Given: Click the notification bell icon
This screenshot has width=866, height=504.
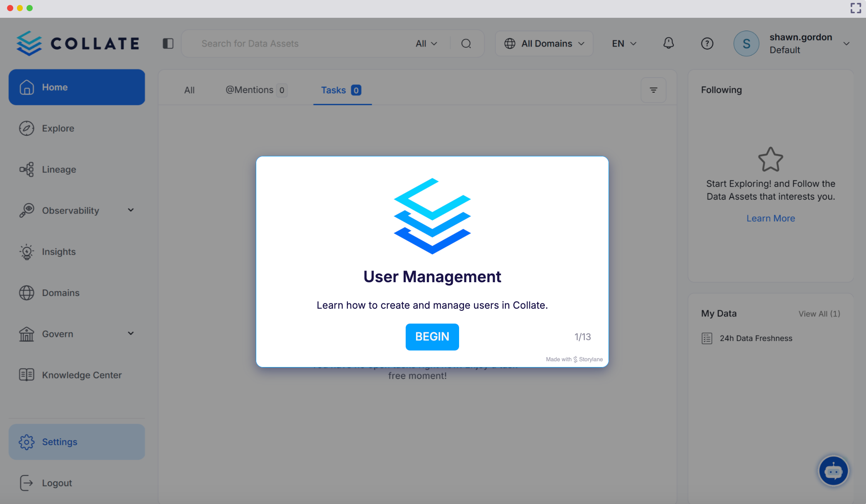Looking at the screenshot, I should tap(669, 43).
